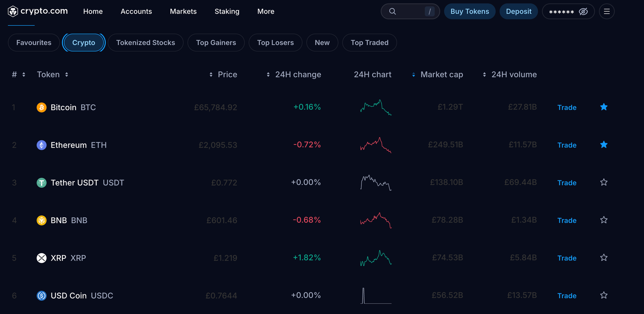Click Trade in the XRP row
644x314 pixels.
coord(567,258)
